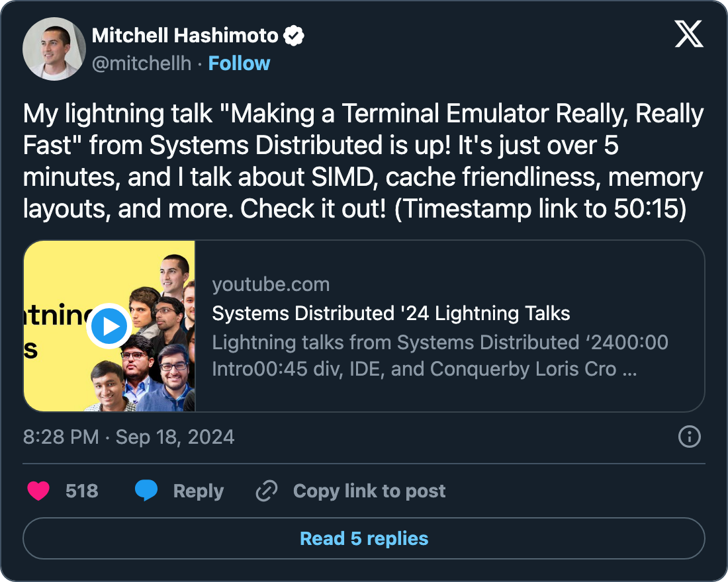Select Copy link to post text
Viewport: 728px width, 582px height.
pos(369,491)
